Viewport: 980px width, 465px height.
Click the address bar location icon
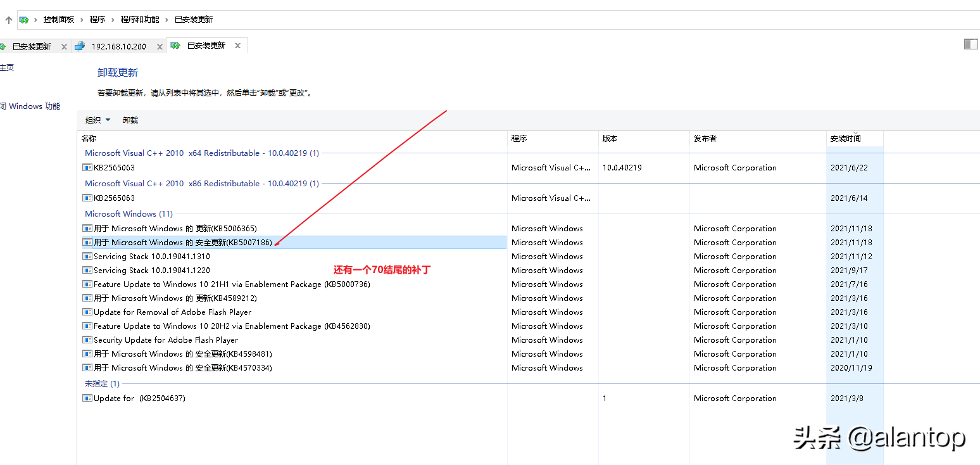coord(24,20)
